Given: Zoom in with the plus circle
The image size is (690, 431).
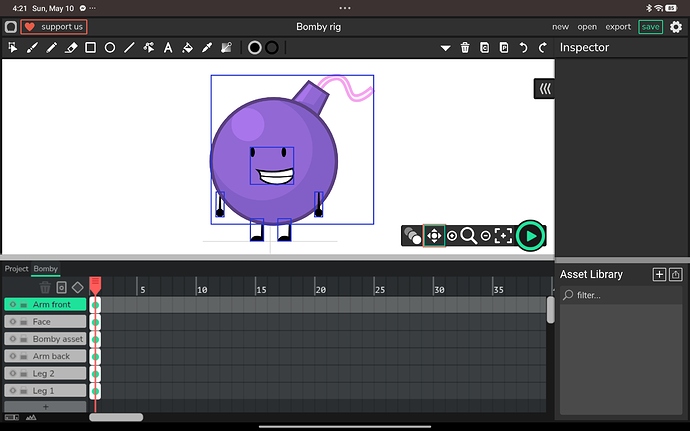Looking at the screenshot, I should [x=451, y=236].
